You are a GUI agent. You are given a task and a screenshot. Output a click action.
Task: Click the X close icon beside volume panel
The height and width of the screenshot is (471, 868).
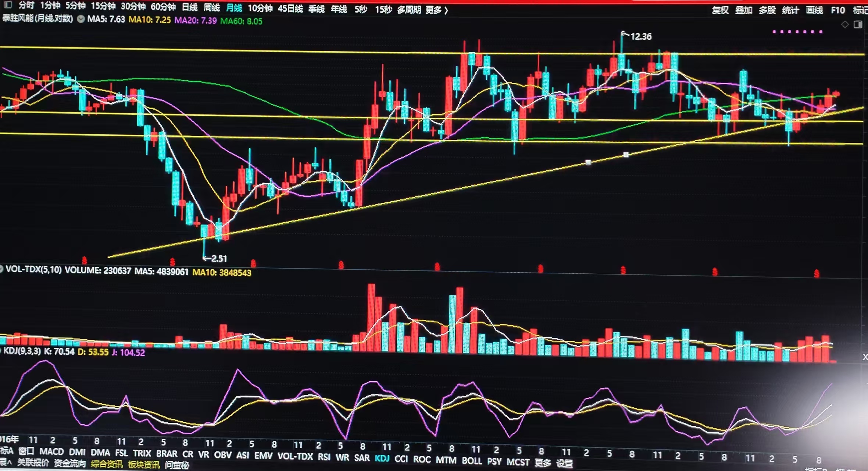(x=865, y=357)
